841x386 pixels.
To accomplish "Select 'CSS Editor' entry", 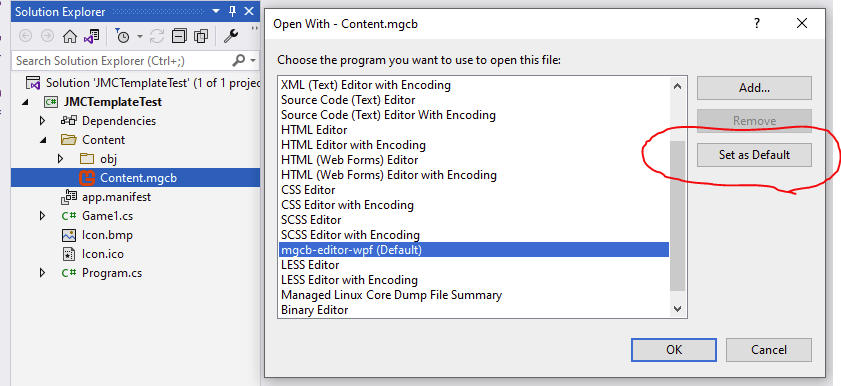I will point(308,190).
